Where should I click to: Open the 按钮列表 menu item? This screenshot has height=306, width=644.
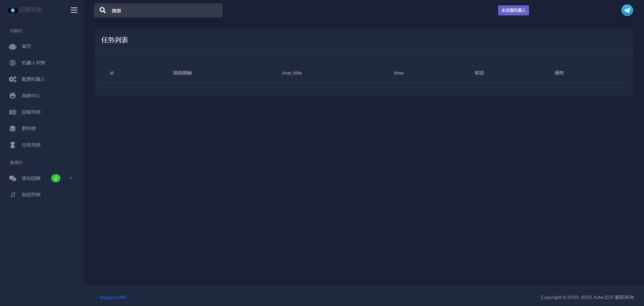pos(31,195)
